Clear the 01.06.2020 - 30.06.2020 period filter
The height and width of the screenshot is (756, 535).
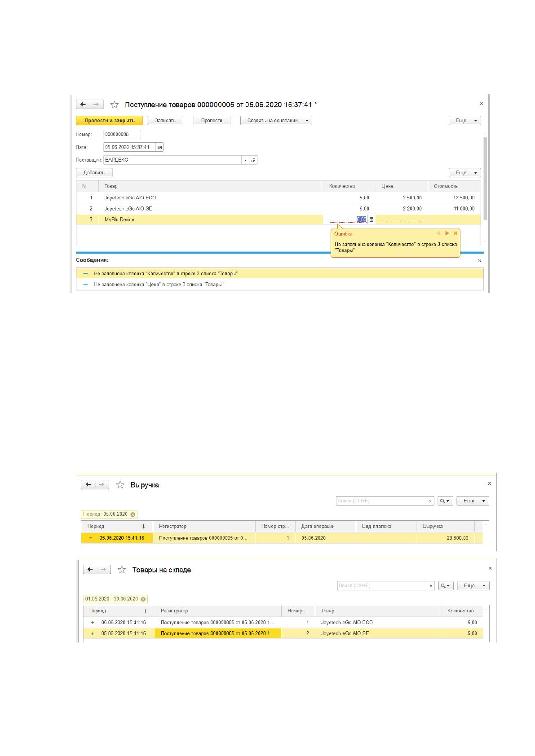click(x=143, y=599)
